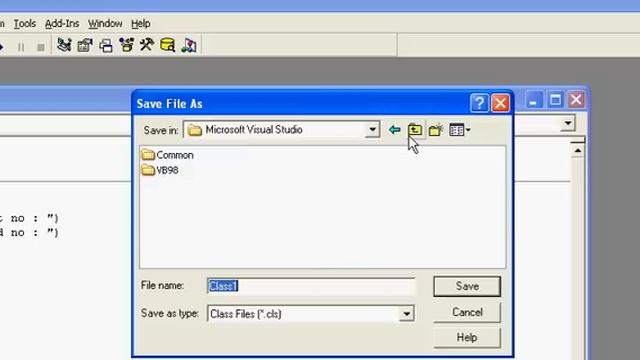Image resolution: width=640 pixels, height=360 pixels.
Task: Click the Break (pause) toolbar button
Action: point(21,47)
